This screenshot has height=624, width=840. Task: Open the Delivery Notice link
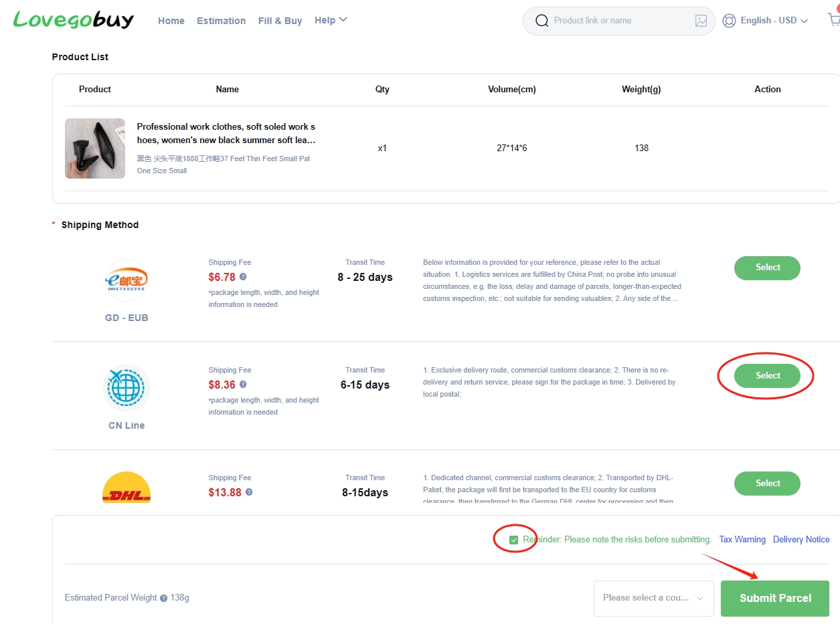point(801,540)
